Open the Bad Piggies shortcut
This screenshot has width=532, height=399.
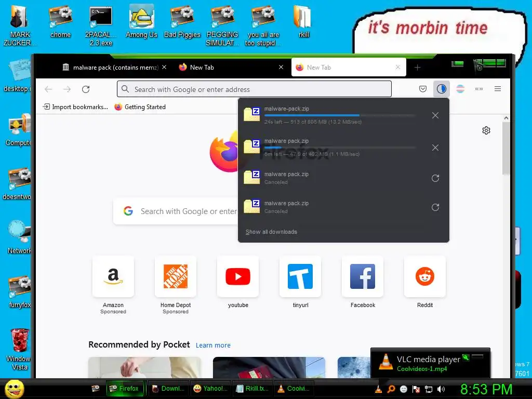tap(182, 22)
